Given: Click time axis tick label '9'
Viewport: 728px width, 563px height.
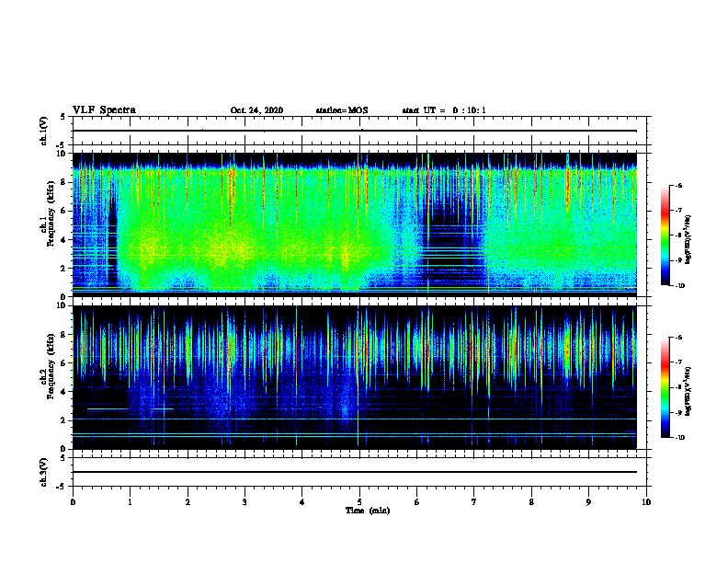Looking at the screenshot, I should click(588, 502).
